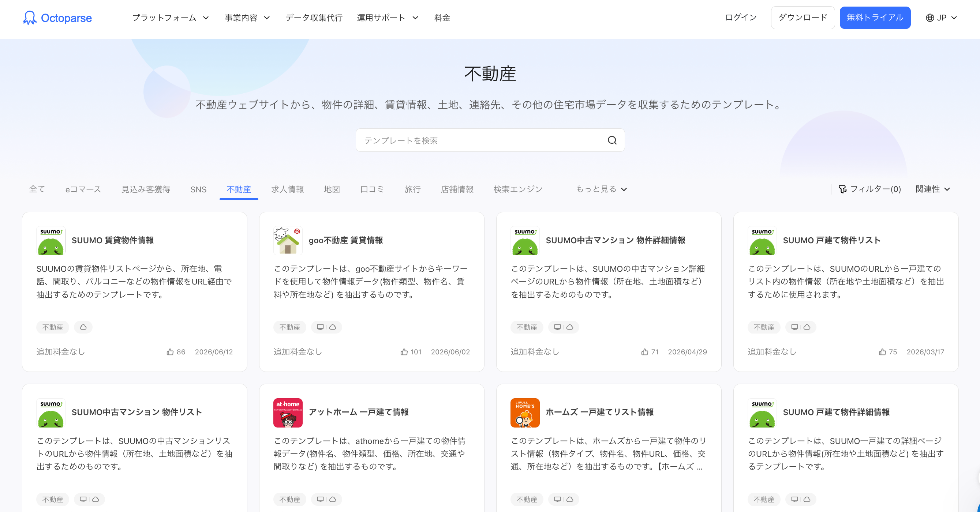Viewport: 980px width, 512px height.
Task: Click the Octoparse logo
Action: click(x=57, y=18)
